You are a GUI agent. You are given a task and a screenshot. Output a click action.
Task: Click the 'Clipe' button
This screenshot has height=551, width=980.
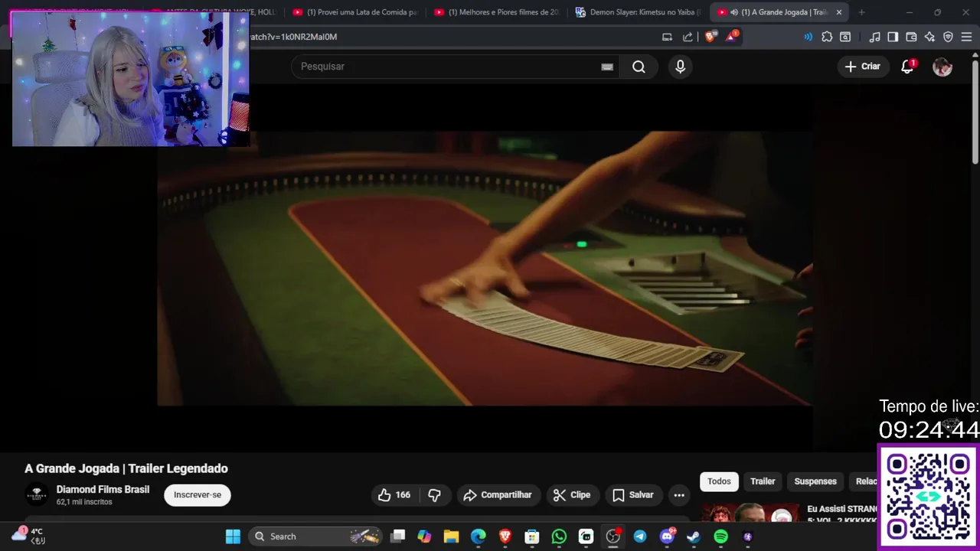[x=572, y=495]
